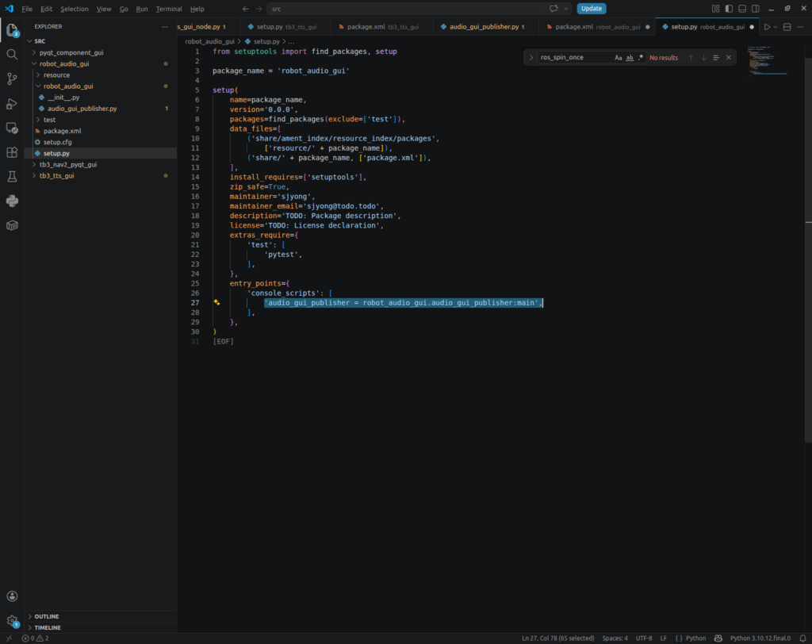
Task: Open the Explorer Views and More Actions ellipsis
Action: tap(165, 26)
